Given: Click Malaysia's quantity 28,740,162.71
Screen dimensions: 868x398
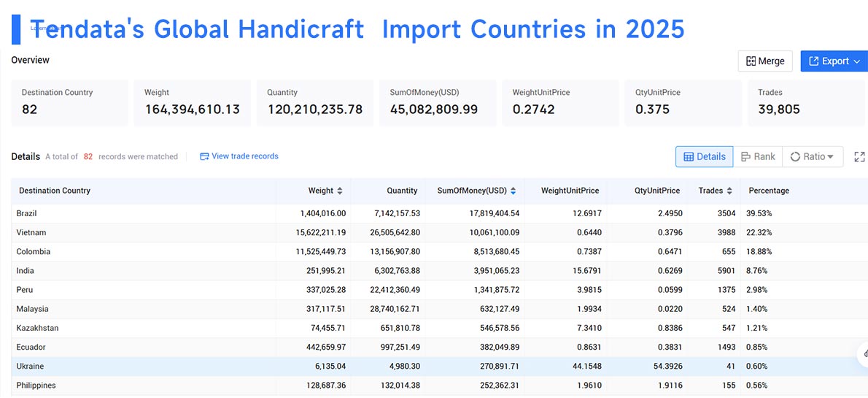Looking at the screenshot, I should (x=394, y=309).
